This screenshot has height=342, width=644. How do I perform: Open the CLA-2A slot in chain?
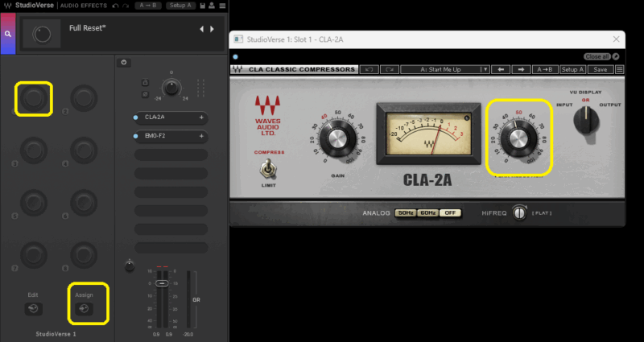(171, 117)
